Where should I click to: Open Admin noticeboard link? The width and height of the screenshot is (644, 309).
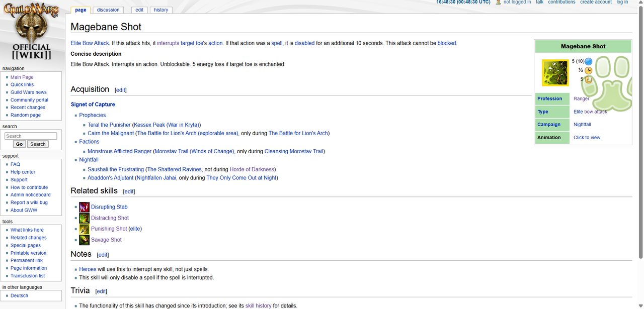[31, 195]
